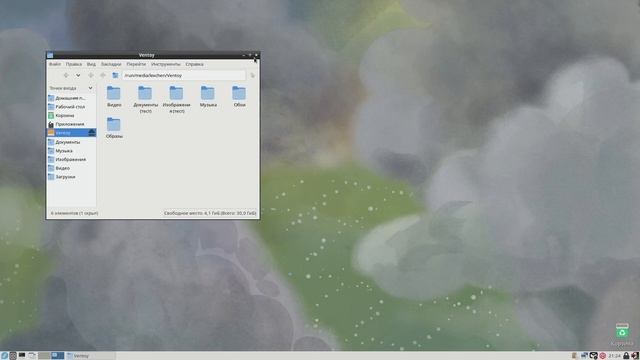Open the start menu in taskbar
Image resolution: width=640 pixels, height=360 pixels.
click(x=4, y=356)
